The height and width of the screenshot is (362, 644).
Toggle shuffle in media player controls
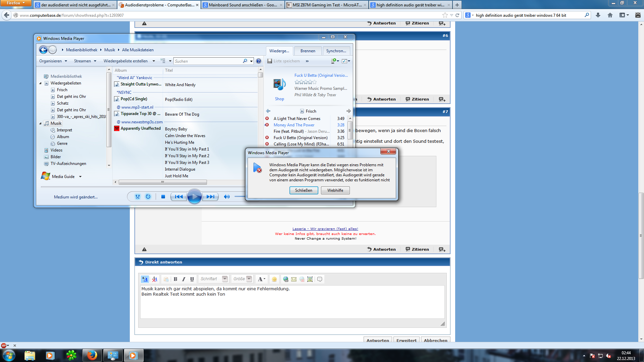point(138,197)
